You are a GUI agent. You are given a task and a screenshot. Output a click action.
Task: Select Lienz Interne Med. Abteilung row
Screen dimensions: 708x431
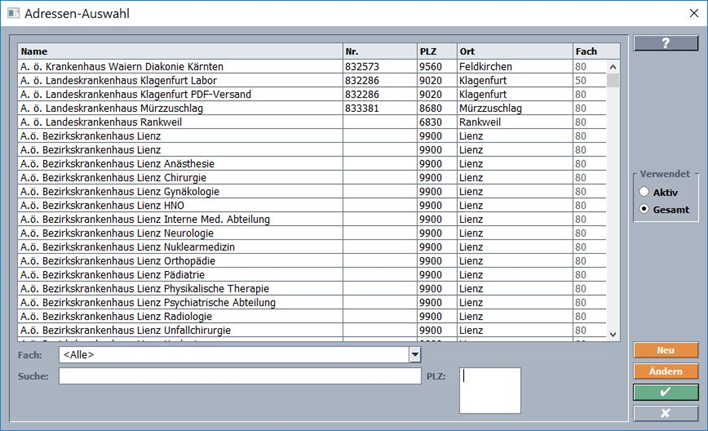(312, 219)
